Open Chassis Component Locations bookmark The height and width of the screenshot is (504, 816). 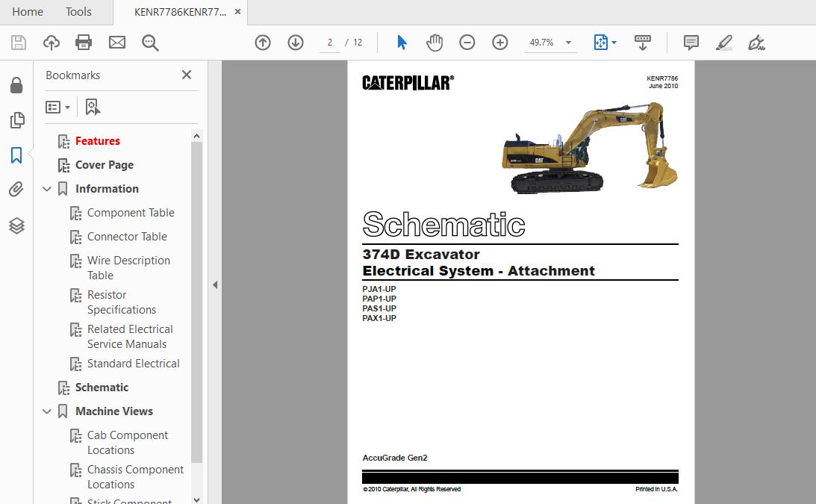coord(135,477)
